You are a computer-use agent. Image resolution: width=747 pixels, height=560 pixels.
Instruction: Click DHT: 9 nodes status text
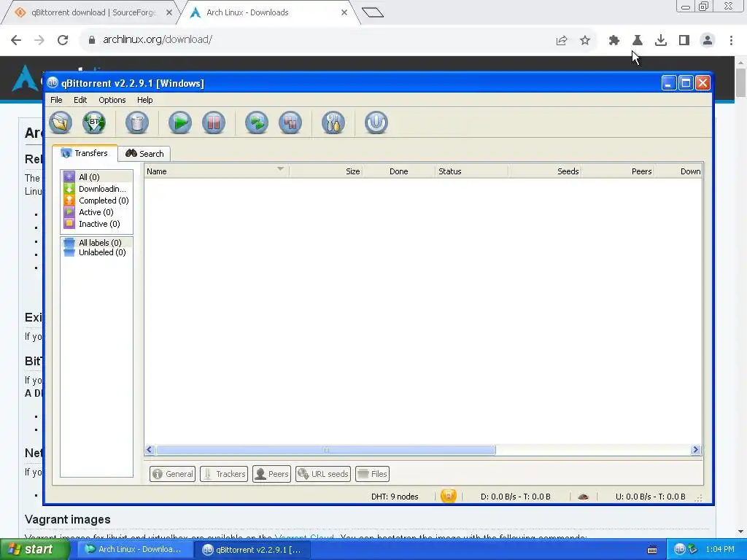[x=395, y=497]
